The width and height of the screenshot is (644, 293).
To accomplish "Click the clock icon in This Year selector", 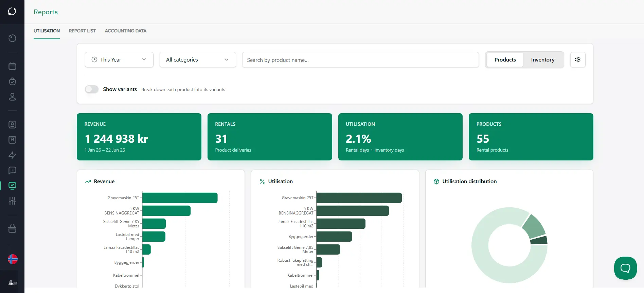I will point(94,59).
